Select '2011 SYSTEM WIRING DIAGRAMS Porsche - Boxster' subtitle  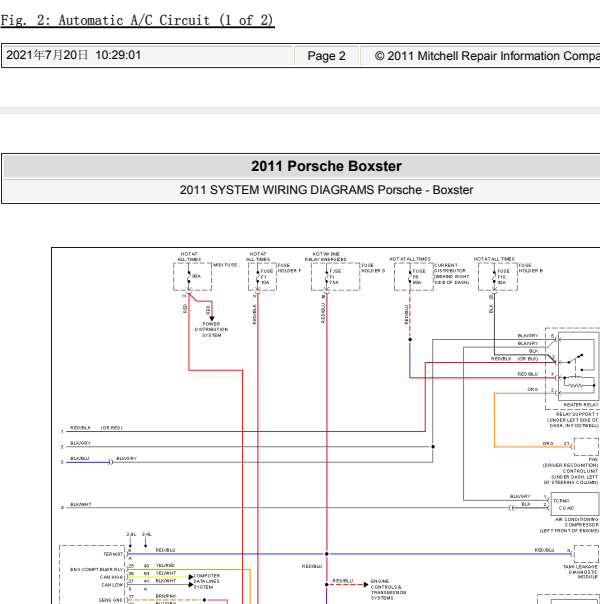tap(326, 190)
